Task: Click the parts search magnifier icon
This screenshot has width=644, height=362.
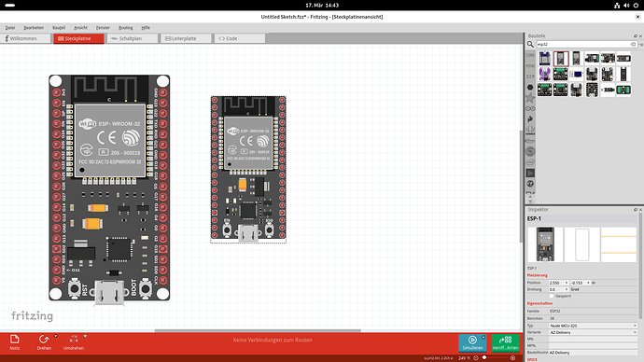Action: 530,44
